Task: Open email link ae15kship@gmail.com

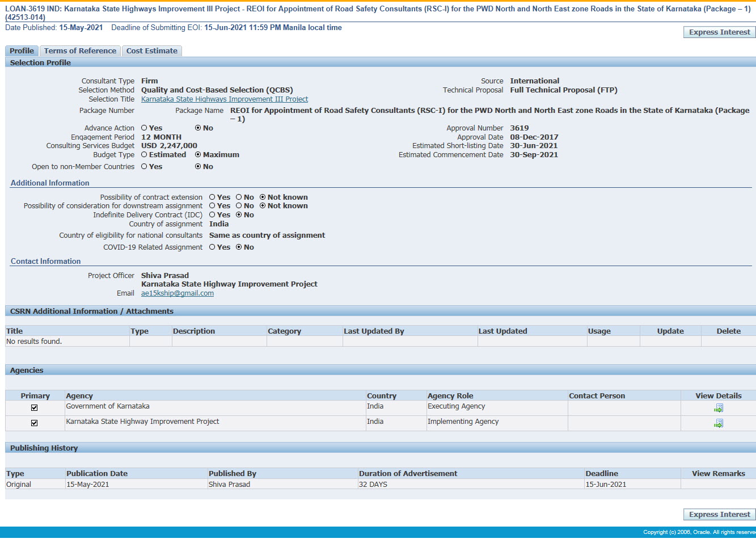Action: click(x=178, y=293)
